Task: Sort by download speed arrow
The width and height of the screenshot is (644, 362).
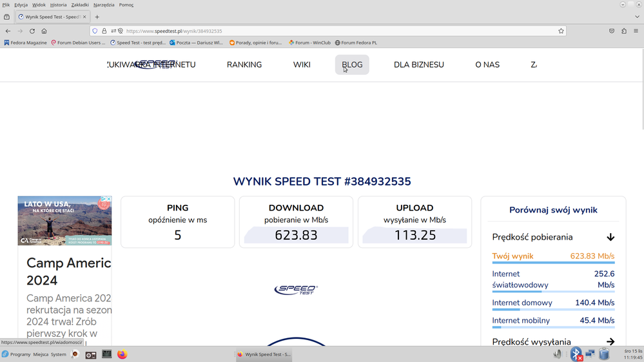Action: 610,237
